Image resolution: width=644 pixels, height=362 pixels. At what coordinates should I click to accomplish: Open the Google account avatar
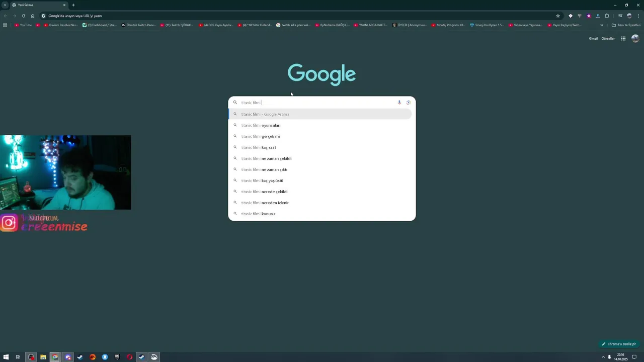635,39
